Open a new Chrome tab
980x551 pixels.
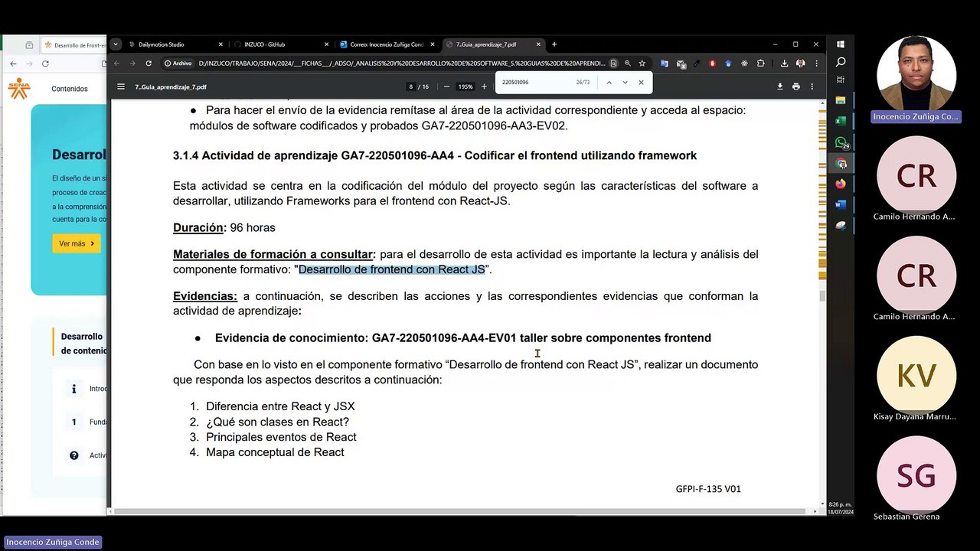point(554,44)
